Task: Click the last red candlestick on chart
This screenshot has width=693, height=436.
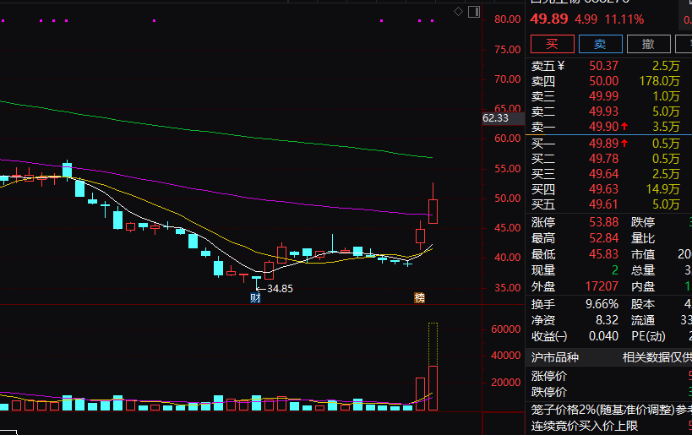Action: (433, 210)
